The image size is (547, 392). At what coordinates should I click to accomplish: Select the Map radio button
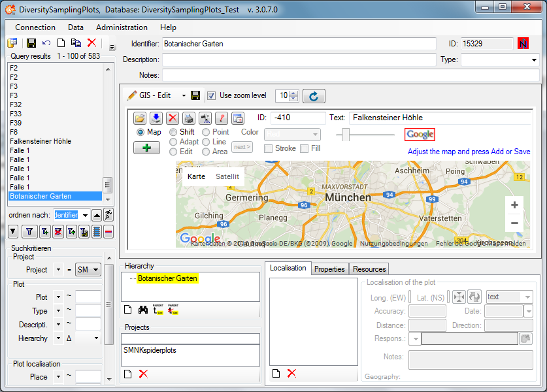140,132
